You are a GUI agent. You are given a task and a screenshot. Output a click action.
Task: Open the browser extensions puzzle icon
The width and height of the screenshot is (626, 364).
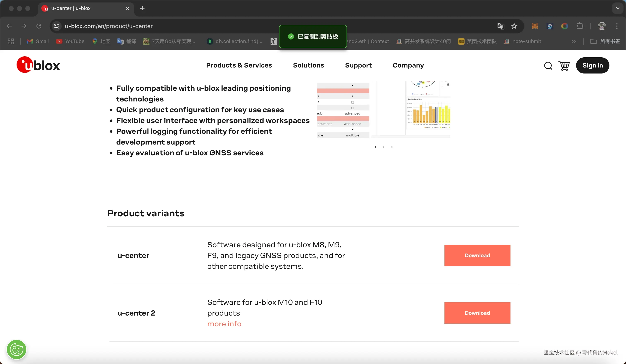[x=580, y=26]
